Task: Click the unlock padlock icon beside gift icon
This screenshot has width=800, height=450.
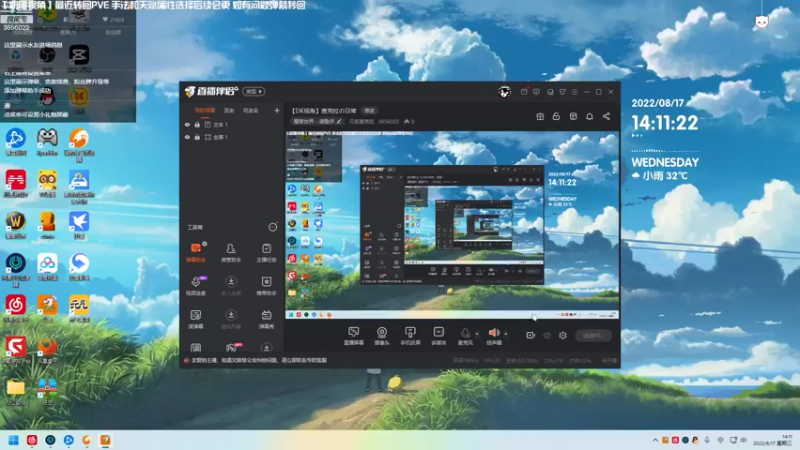Action: click(x=556, y=116)
